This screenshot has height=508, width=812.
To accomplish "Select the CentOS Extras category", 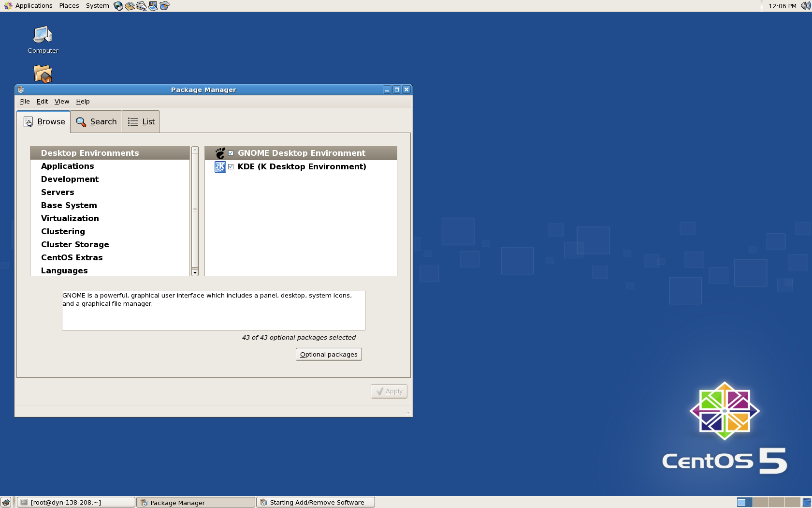I will click(x=110, y=257).
